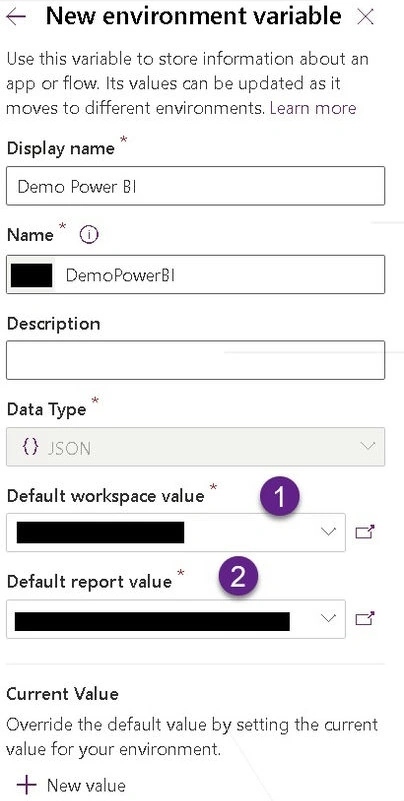Open the Data Type JSON dropdown
This screenshot has width=404, height=801.
(x=195, y=447)
